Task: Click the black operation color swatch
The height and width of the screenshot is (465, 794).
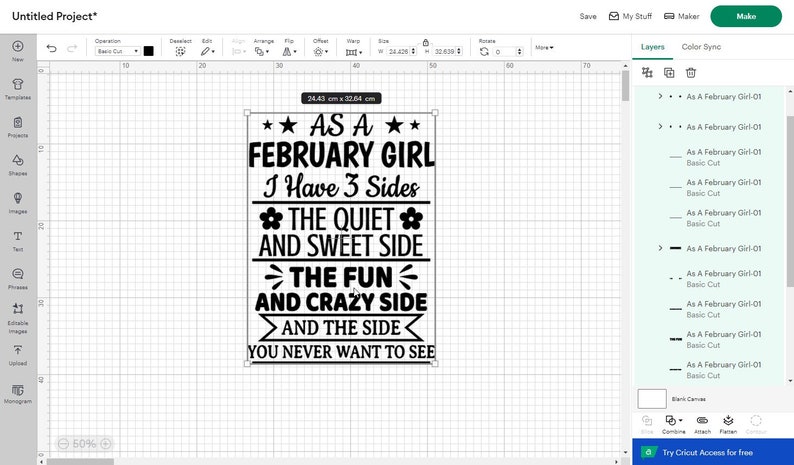Action: coord(148,51)
